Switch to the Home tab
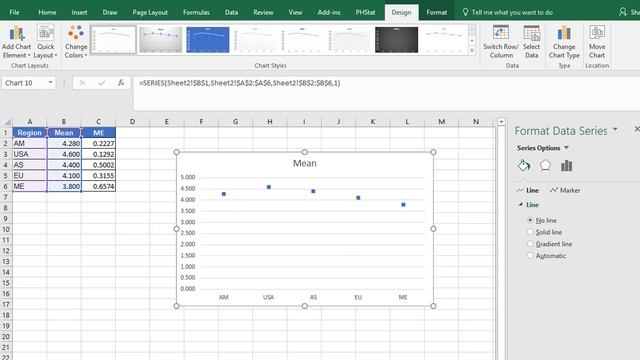 click(47, 12)
